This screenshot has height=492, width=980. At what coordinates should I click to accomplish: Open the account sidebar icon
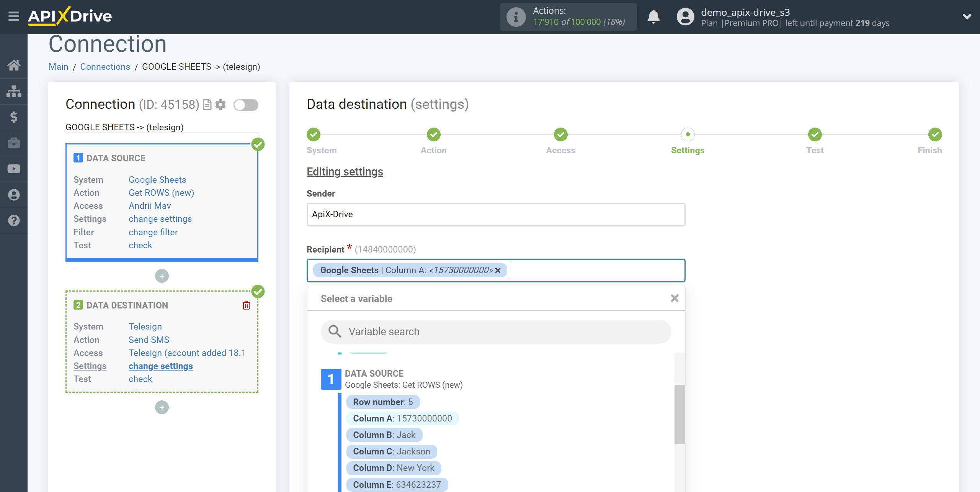(14, 195)
